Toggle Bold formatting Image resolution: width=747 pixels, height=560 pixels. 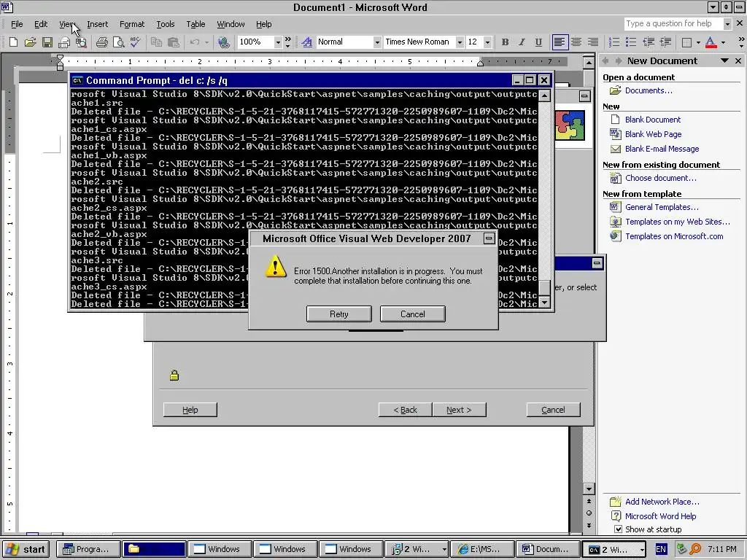coord(505,42)
